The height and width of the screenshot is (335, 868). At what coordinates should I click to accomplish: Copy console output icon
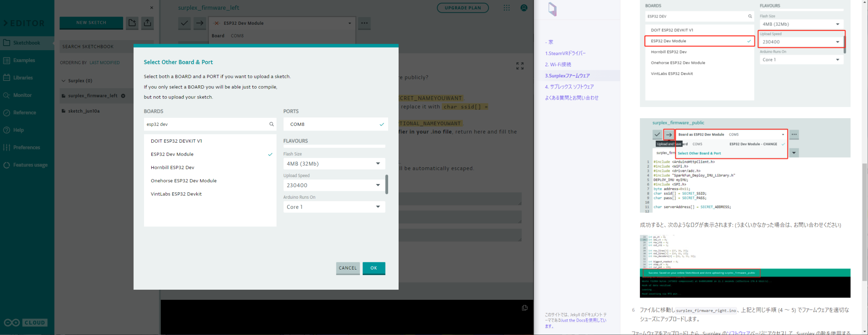(x=524, y=308)
